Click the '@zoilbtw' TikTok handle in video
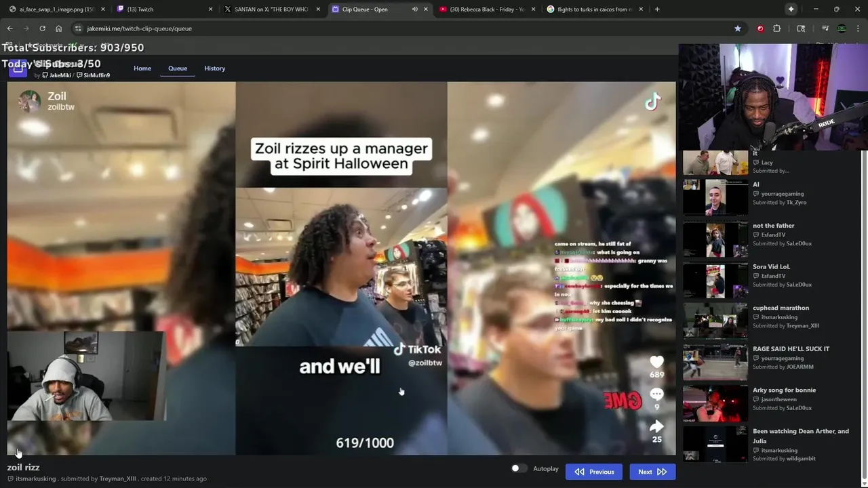Screen dimensions: 868x488 pyautogui.click(x=425, y=363)
